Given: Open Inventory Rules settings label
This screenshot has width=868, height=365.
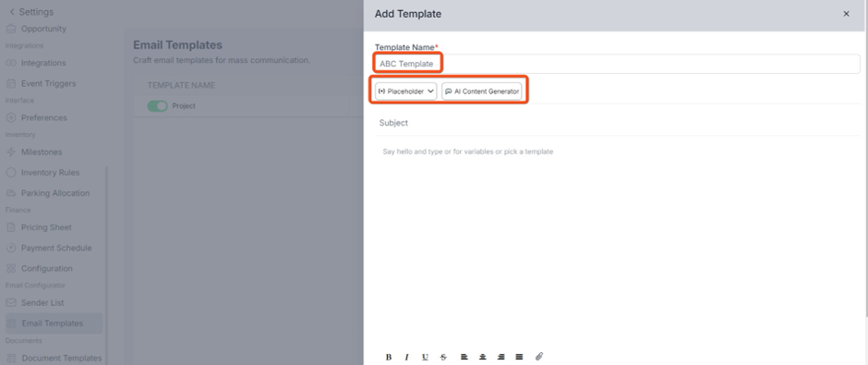Looking at the screenshot, I should 51,173.
